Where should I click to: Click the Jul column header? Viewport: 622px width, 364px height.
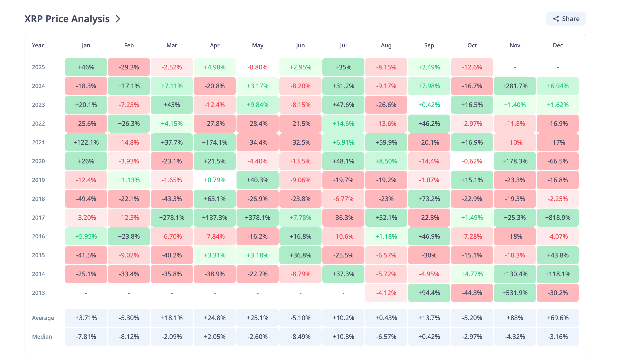pyautogui.click(x=343, y=45)
